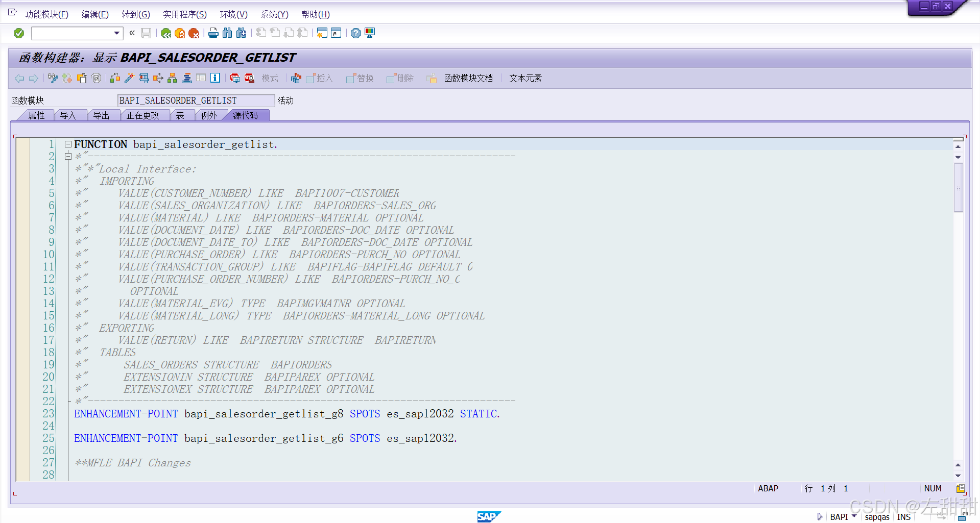Open the 功能模块(F) menu
This screenshot has width=980, height=523.
pos(47,14)
